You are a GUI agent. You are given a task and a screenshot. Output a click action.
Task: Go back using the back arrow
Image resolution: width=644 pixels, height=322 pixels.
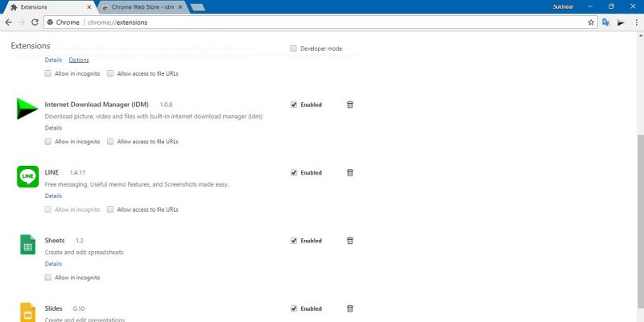pos(8,23)
